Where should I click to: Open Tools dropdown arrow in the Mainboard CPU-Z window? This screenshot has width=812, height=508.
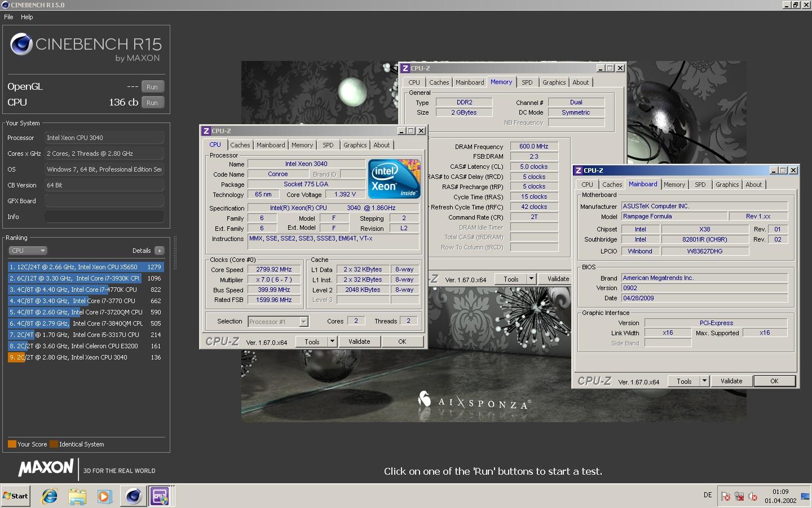pos(704,381)
